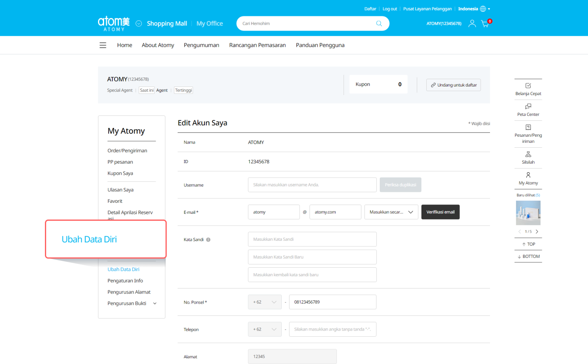Show next recently viewed product

[537, 231]
